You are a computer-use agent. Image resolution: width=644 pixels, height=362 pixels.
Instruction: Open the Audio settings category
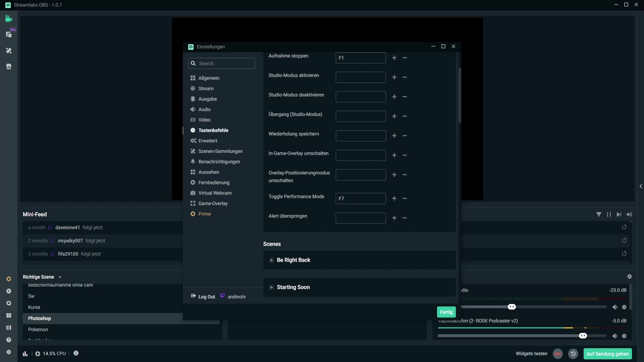204,110
